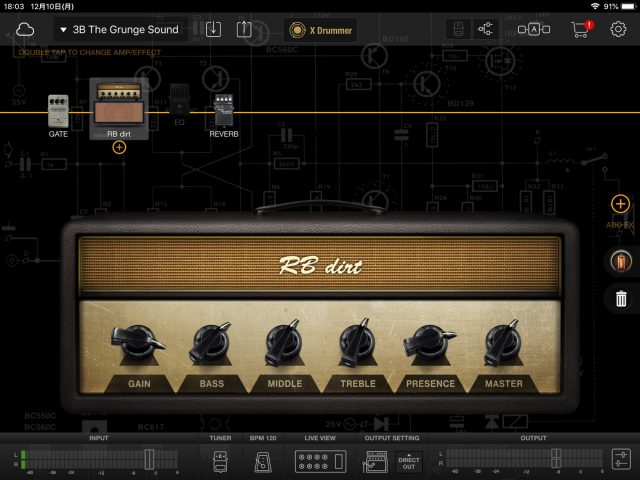Click the MASTER knob on the amp

[503, 344]
